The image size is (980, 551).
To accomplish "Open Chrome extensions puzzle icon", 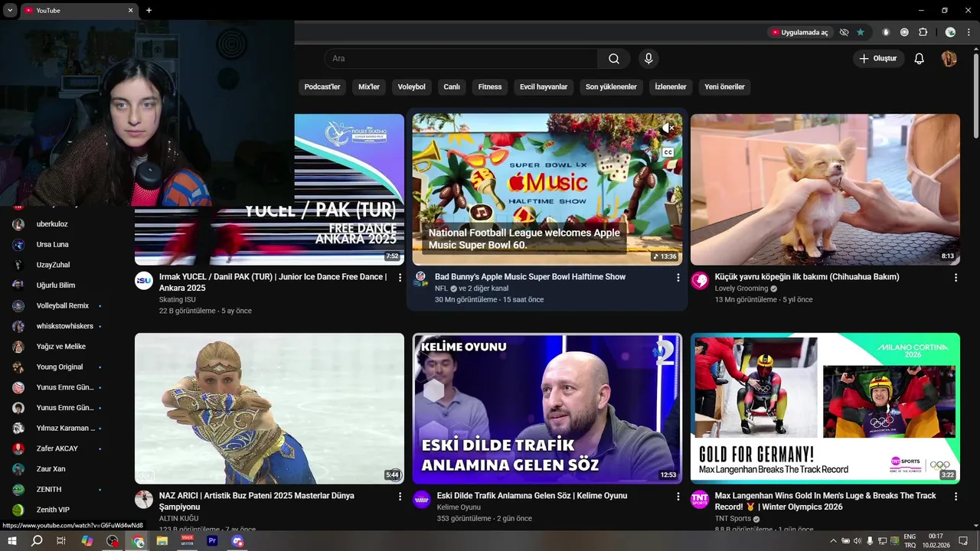I will pos(923,32).
